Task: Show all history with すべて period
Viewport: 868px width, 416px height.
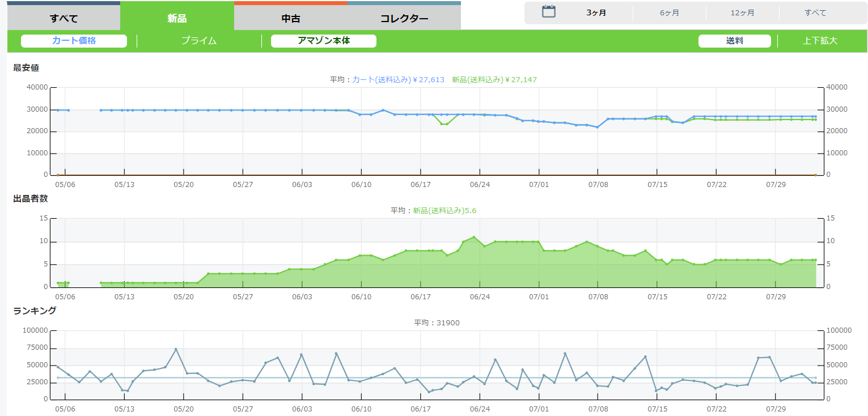Action: [x=815, y=12]
